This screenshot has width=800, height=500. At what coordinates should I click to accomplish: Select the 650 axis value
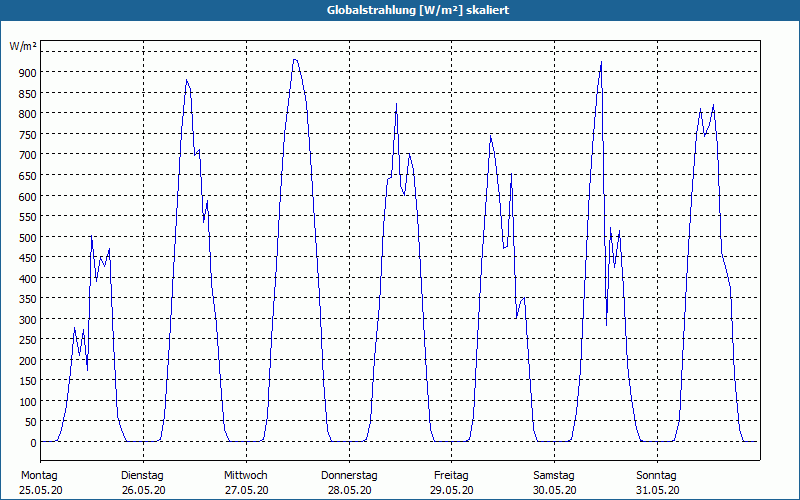(x=27, y=176)
